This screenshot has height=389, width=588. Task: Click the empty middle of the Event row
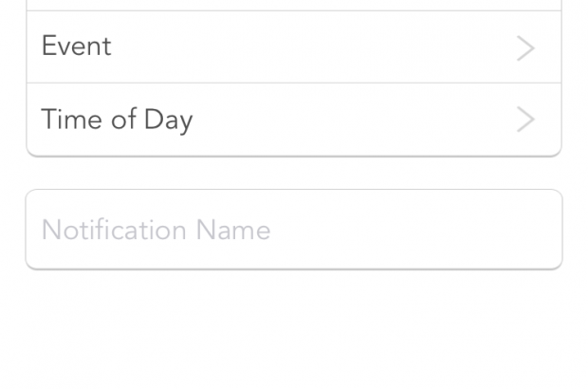pos(313,47)
